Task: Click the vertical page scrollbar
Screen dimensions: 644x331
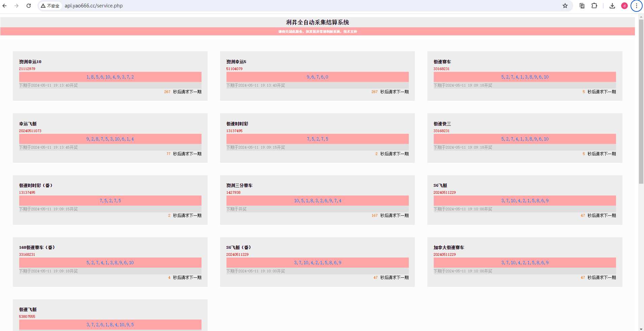Action: click(x=641, y=101)
